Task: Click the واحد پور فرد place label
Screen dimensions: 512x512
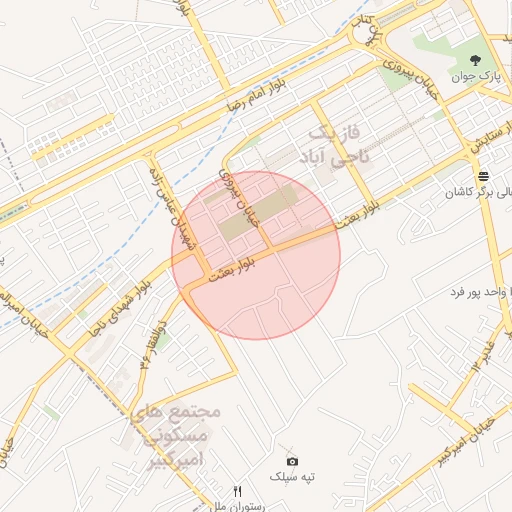Action: click(x=478, y=293)
